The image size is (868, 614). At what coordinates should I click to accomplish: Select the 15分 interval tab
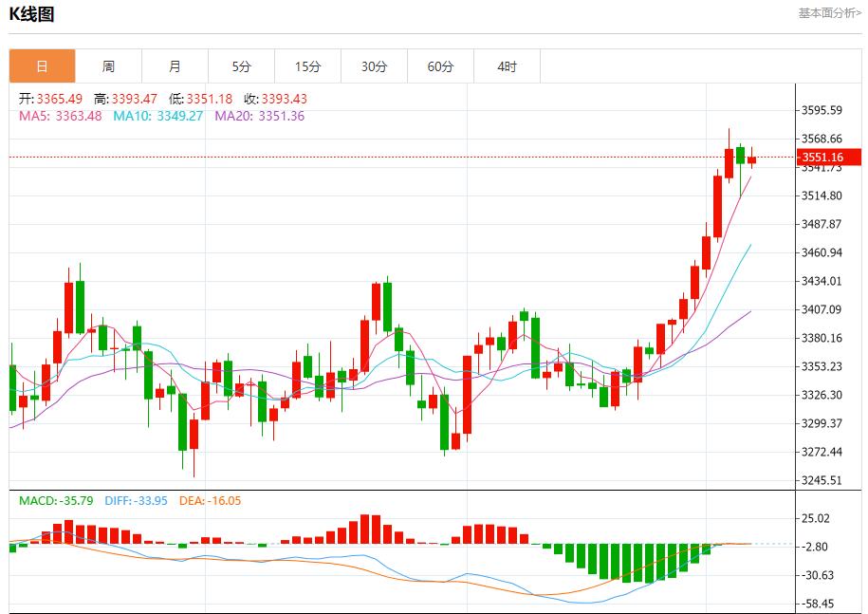click(x=306, y=65)
